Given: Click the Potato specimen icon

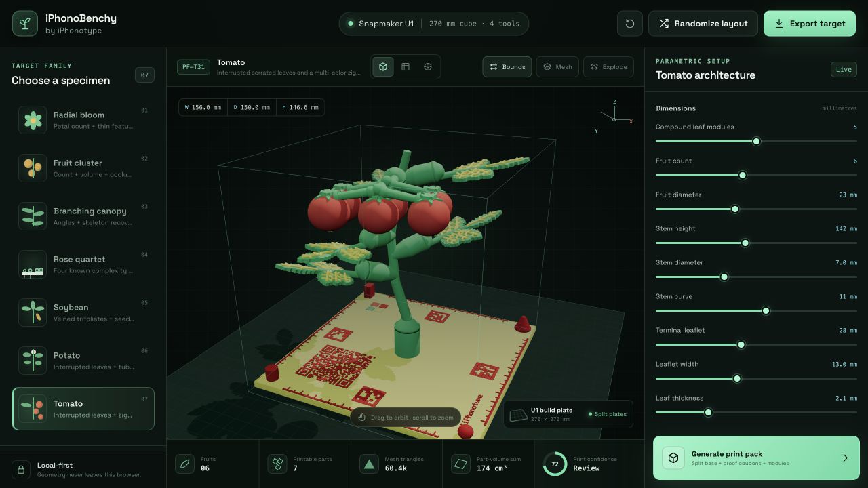Looking at the screenshot, I should click(x=33, y=361).
